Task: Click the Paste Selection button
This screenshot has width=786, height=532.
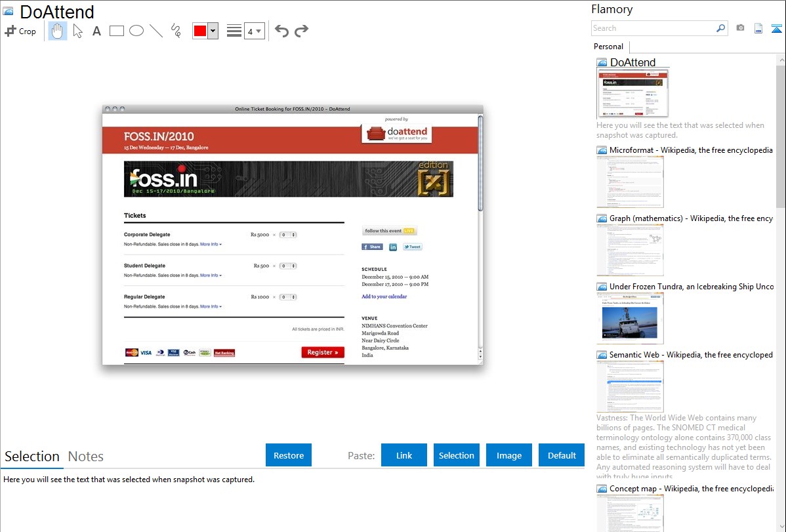Action: click(x=457, y=455)
